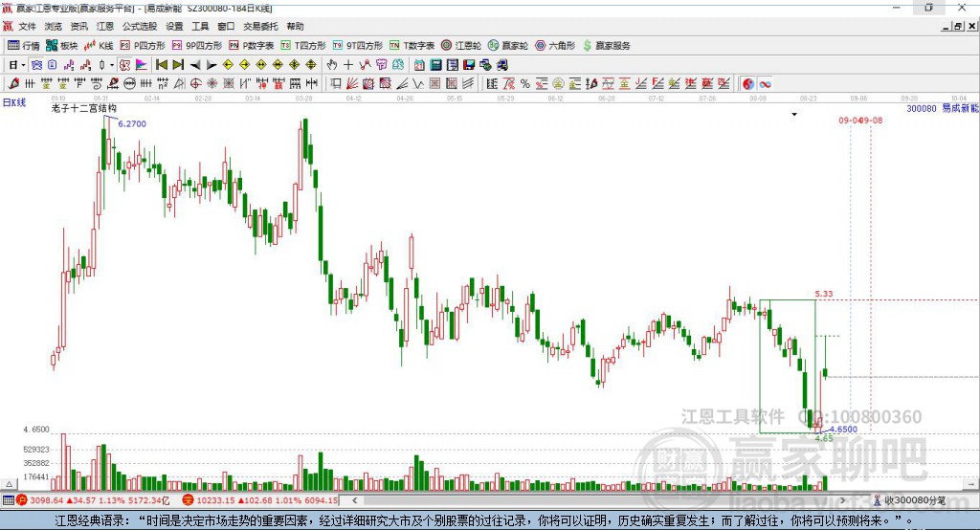
Task: Click the pink flag indicator icon
Action: coord(142,65)
